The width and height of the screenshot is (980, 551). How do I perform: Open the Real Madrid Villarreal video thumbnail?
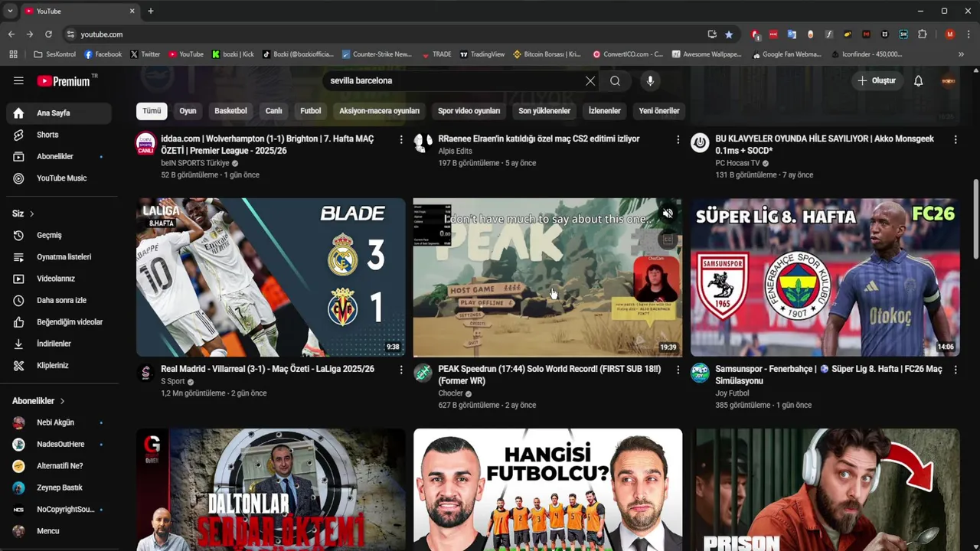pos(271,277)
